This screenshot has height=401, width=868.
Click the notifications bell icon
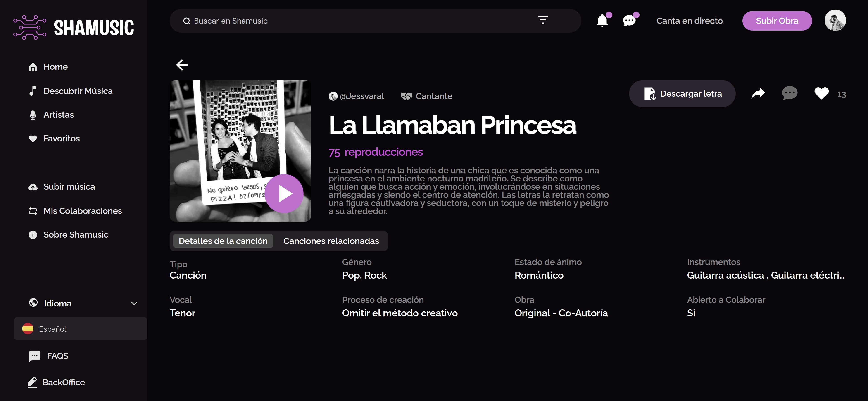pos(602,21)
